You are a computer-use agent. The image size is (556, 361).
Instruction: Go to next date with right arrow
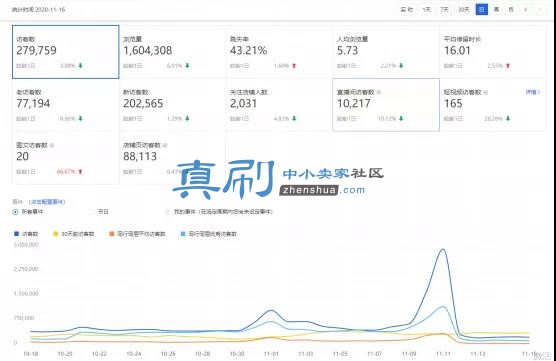pyautogui.click(x=540, y=10)
